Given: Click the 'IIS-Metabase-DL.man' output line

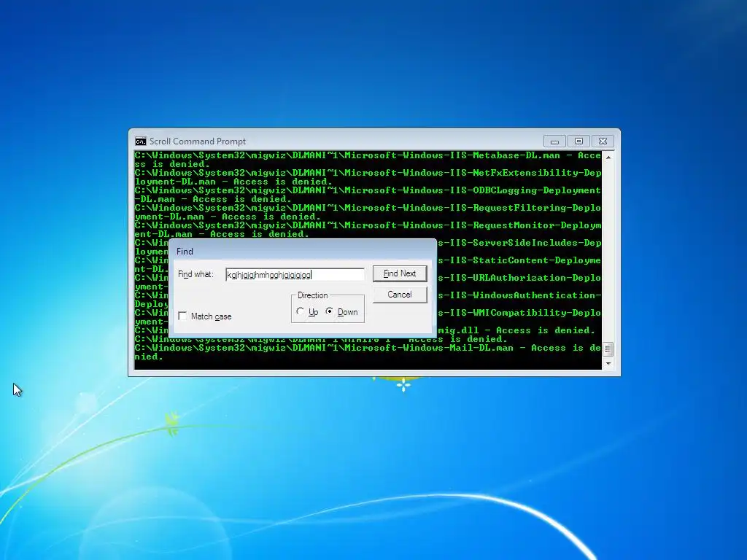Looking at the screenshot, I should (368, 155).
